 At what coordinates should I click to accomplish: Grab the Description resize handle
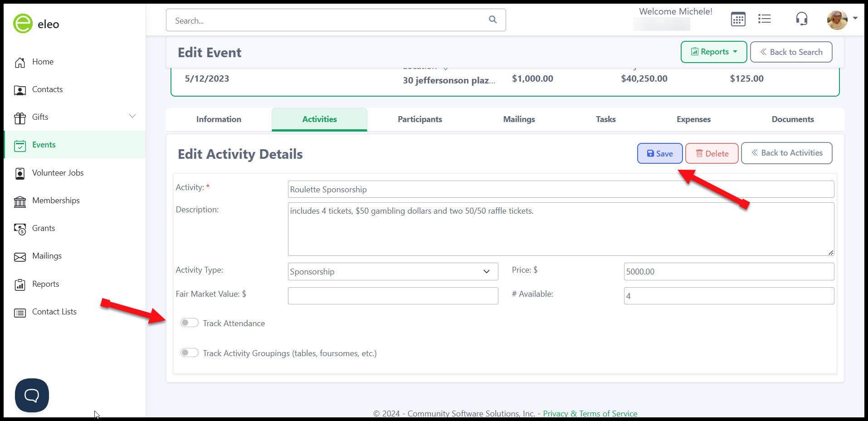point(831,252)
